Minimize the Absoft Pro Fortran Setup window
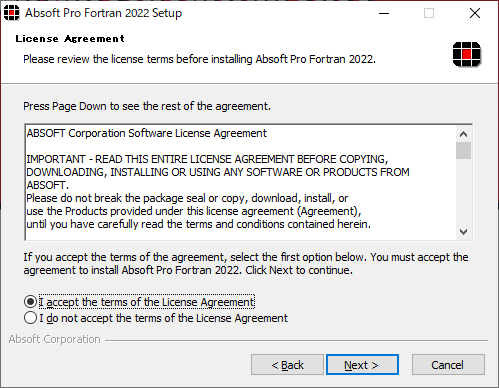Screen dimensions: 499x388 [384, 13]
